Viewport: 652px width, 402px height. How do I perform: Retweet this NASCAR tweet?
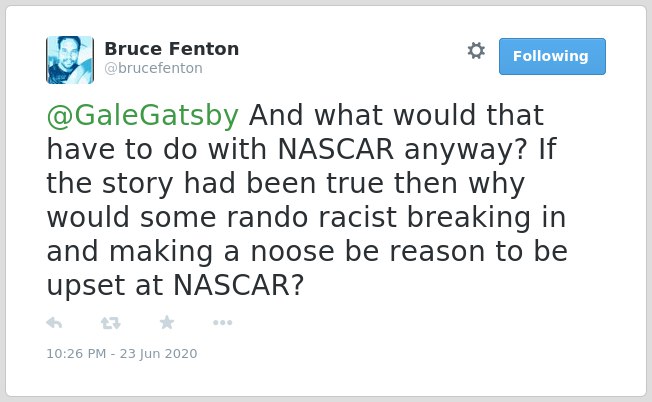point(111,323)
